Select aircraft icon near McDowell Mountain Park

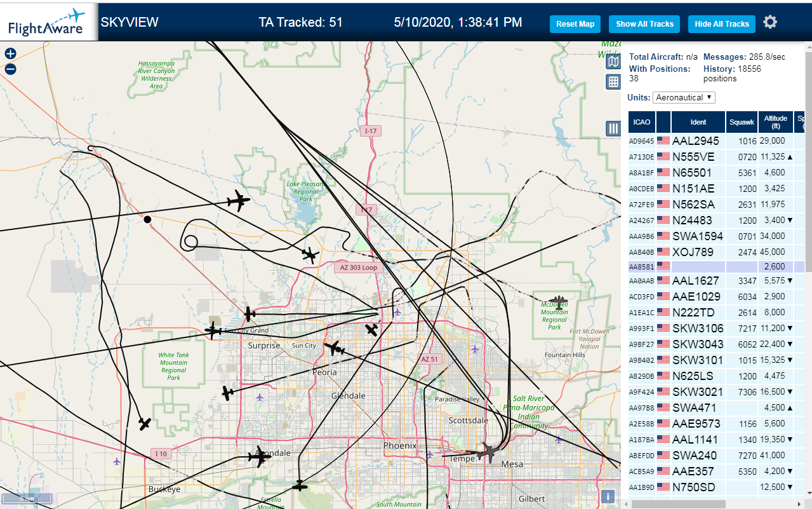(x=558, y=301)
